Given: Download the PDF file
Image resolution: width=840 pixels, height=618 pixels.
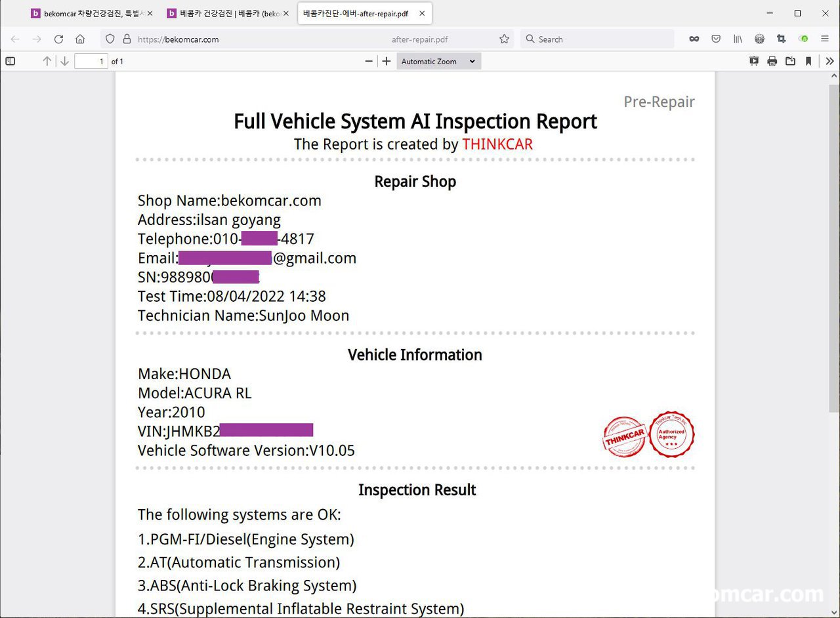Looking at the screenshot, I should pyautogui.click(x=790, y=61).
